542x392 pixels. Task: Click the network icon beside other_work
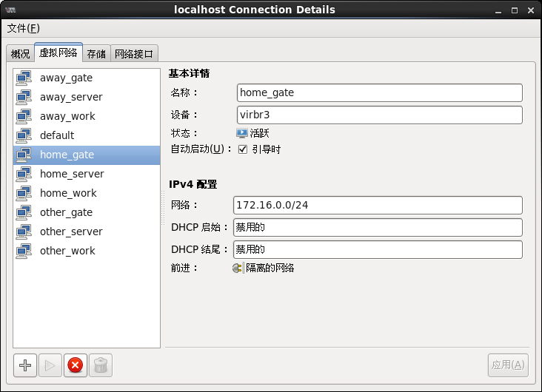(x=24, y=251)
